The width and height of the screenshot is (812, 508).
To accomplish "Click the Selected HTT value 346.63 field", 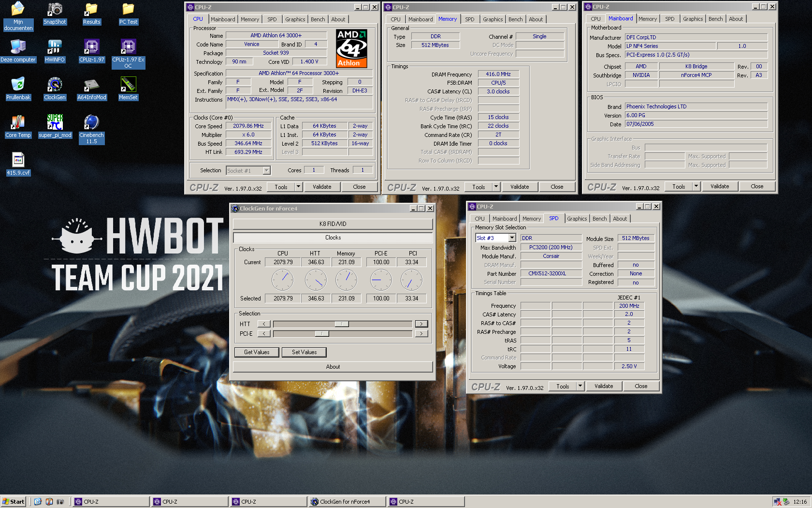I will coord(316,299).
